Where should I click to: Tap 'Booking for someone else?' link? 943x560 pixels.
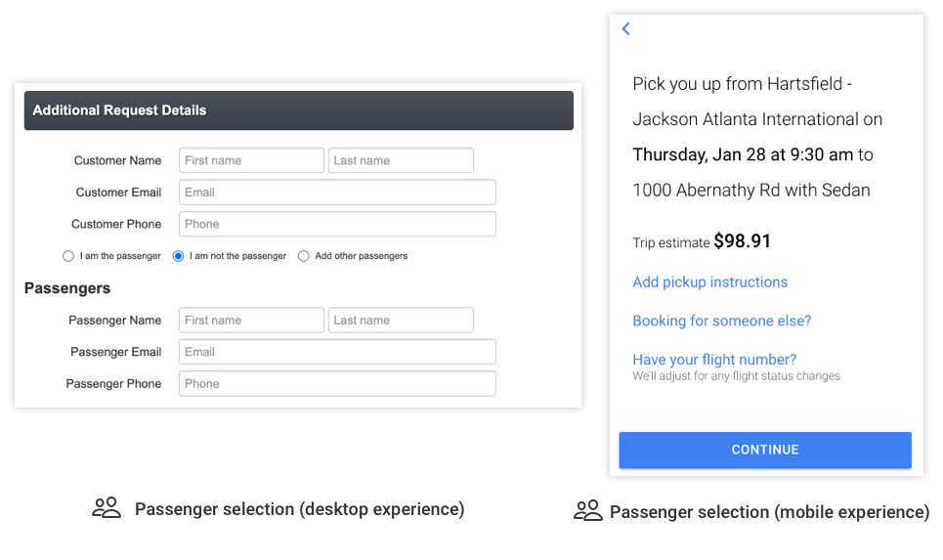click(x=721, y=321)
